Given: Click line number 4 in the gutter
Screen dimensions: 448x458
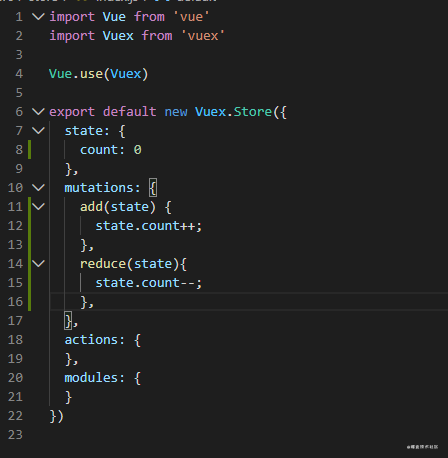Looking at the screenshot, I should 19,74.
